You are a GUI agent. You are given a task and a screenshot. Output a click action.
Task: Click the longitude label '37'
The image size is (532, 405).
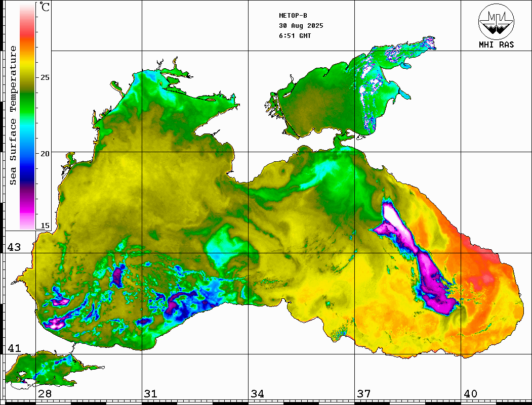click(364, 394)
